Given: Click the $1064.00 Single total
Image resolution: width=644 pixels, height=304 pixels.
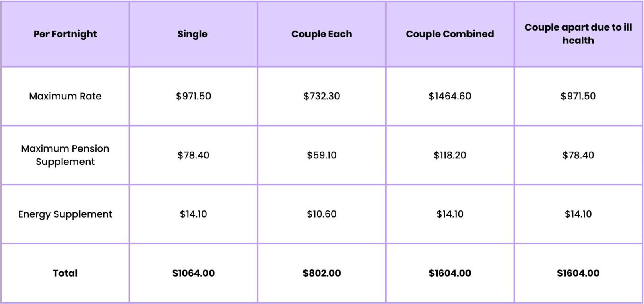Looking at the screenshot, I should (x=193, y=273).
